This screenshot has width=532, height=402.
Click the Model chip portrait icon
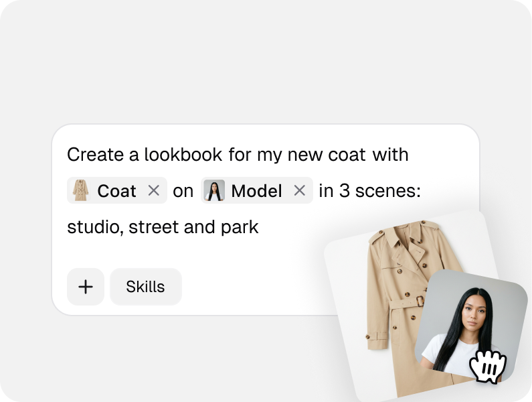click(x=214, y=190)
